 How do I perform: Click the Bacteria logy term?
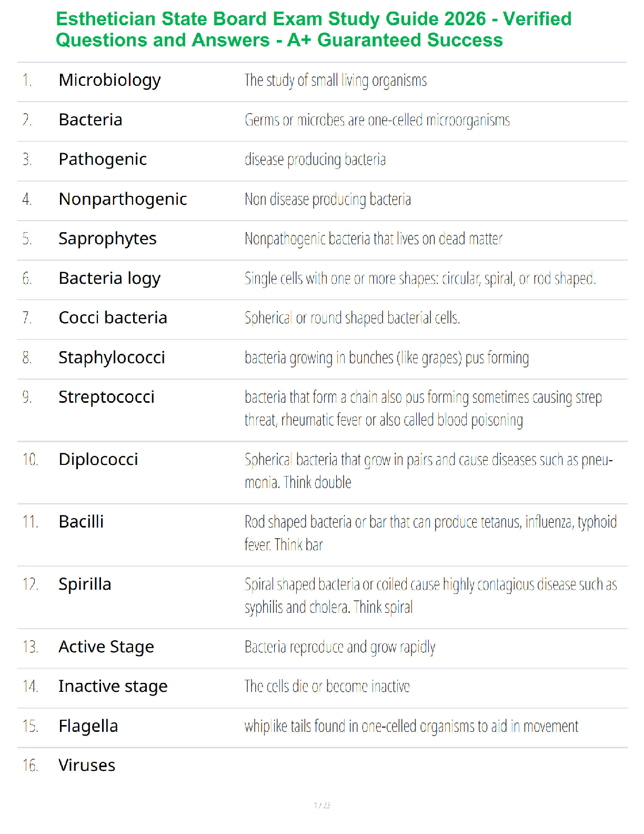point(110,279)
